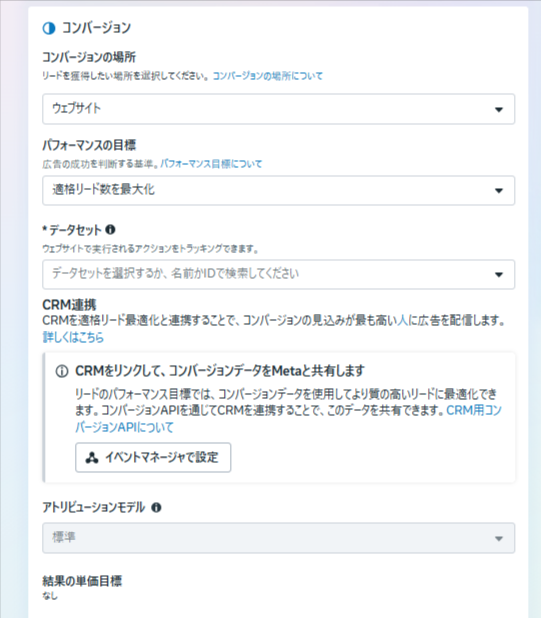Click the パフォーマンスの目標 label
Viewport: 541px width, 618px height.
click(89, 145)
